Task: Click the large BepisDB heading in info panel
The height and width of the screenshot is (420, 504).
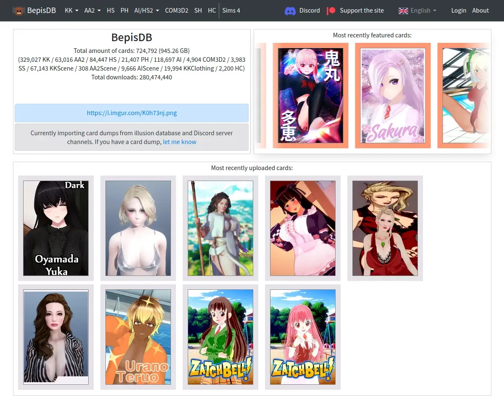Action: [132, 37]
